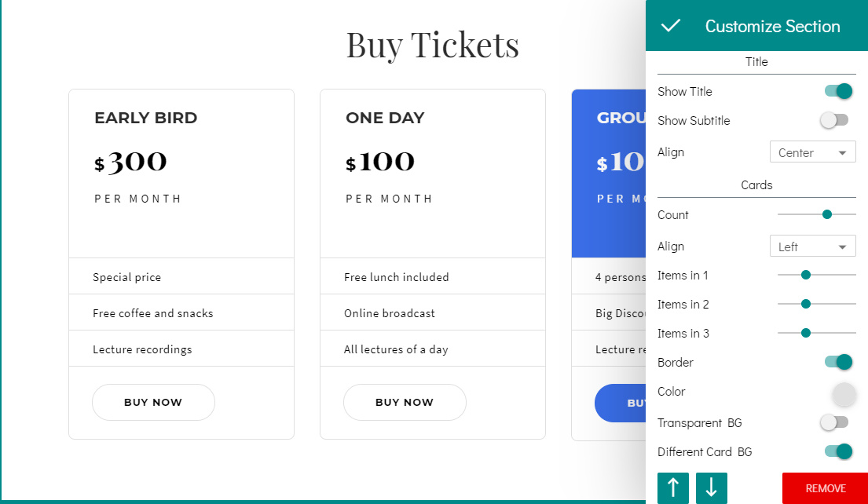Open the title Align dropdown showing Center
This screenshot has height=504, width=868.
(x=812, y=152)
